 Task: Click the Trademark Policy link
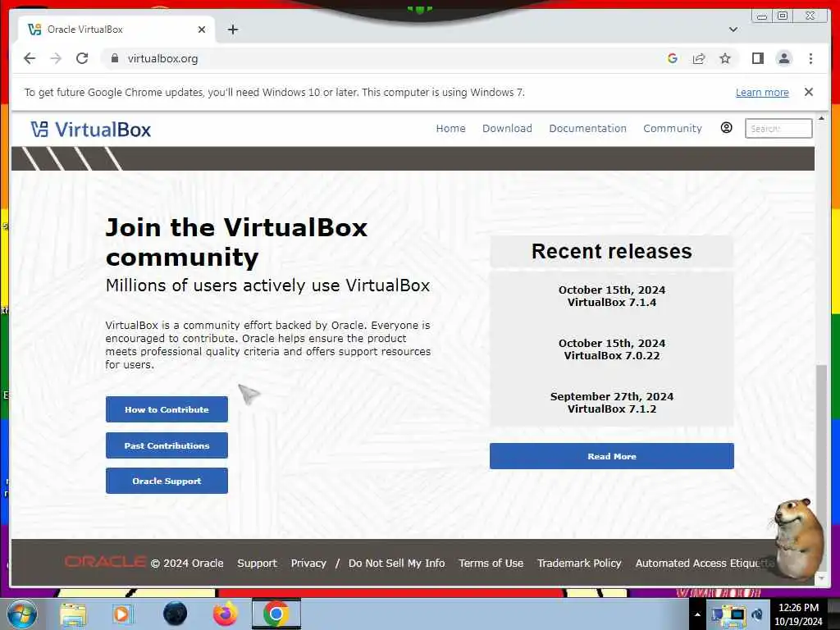tap(579, 563)
